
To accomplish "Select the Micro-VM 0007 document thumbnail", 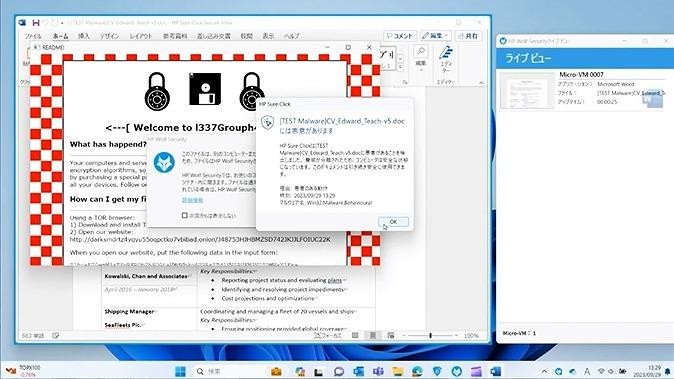I will click(527, 91).
